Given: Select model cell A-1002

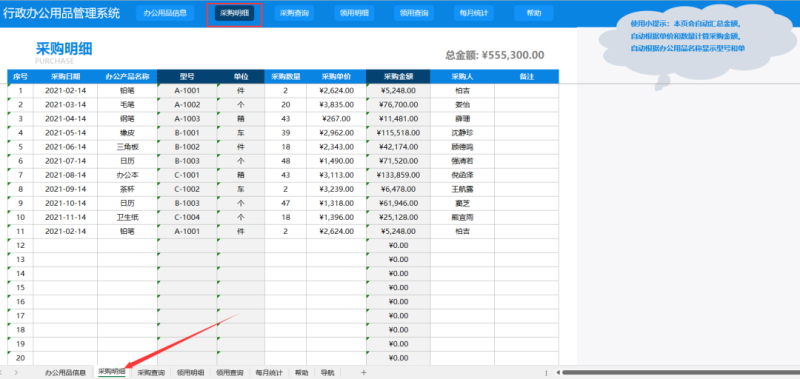Looking at the screenshot, I should tap(187, 105).
